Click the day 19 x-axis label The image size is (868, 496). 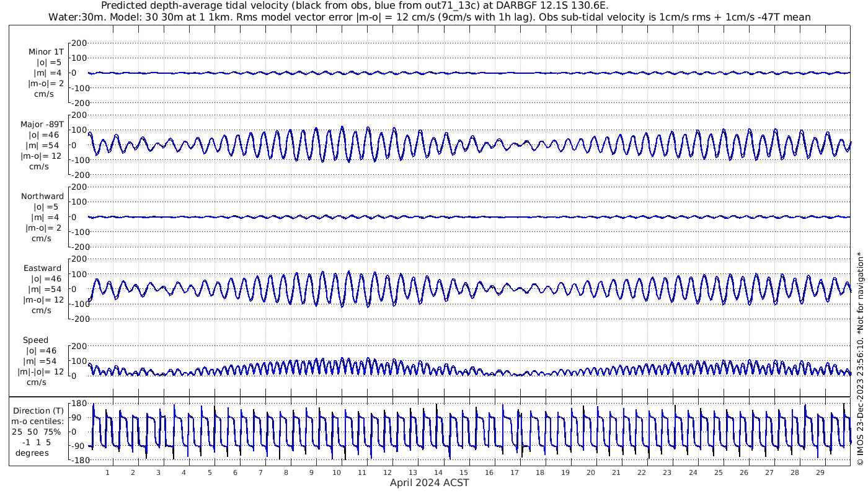click(x=565, y=472)
